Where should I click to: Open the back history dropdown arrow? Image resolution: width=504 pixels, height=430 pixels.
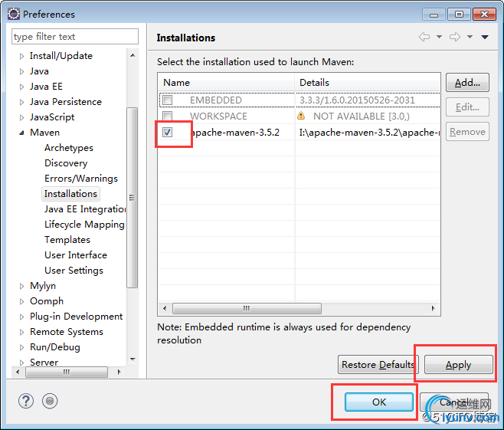(x=439, y=37)
